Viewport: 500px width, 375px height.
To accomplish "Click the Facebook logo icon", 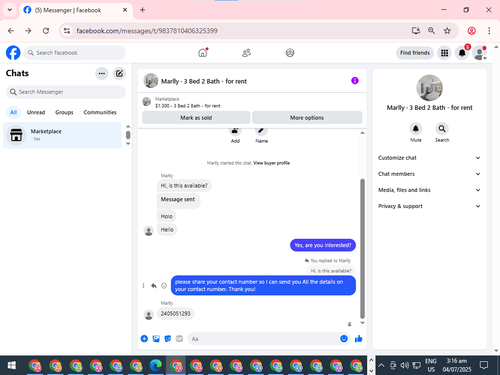I will (x=13, y=53).
